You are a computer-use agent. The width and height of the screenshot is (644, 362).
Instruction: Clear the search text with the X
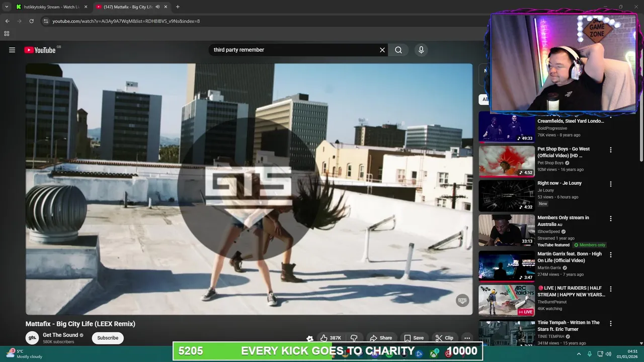[382, 50]
